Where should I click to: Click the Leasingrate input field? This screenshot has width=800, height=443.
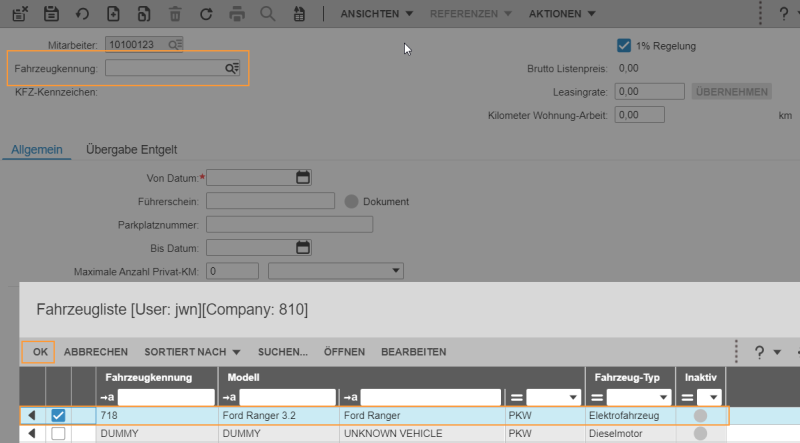pos(649,92)
